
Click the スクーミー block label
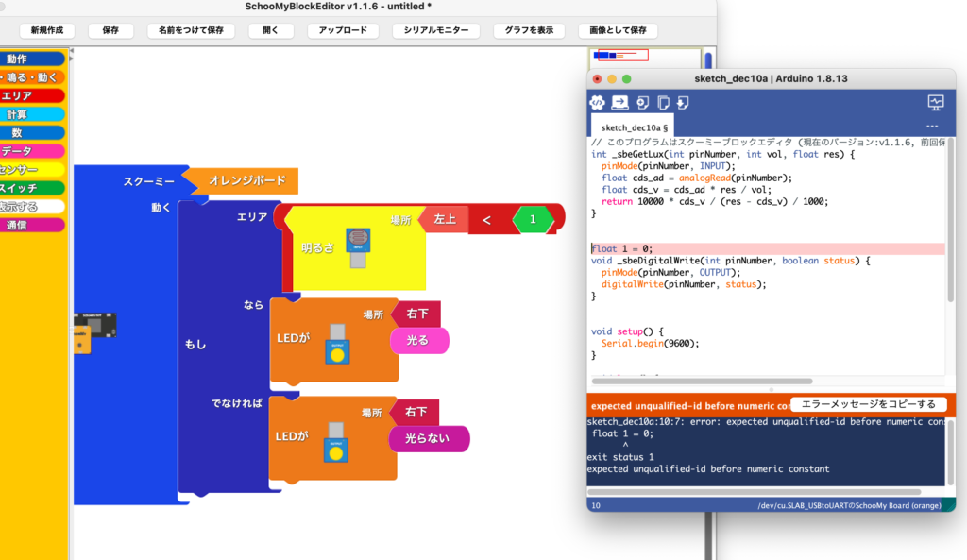point(148,181)
